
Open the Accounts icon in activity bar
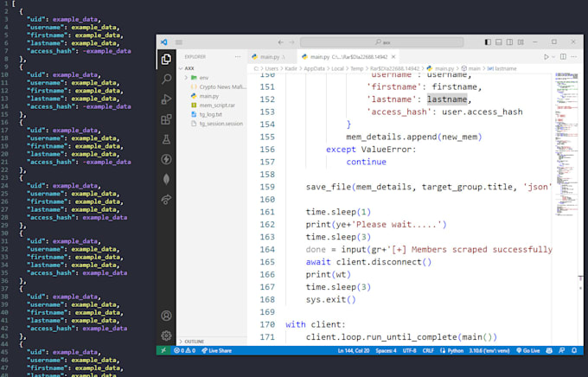[x=166, y=316]
